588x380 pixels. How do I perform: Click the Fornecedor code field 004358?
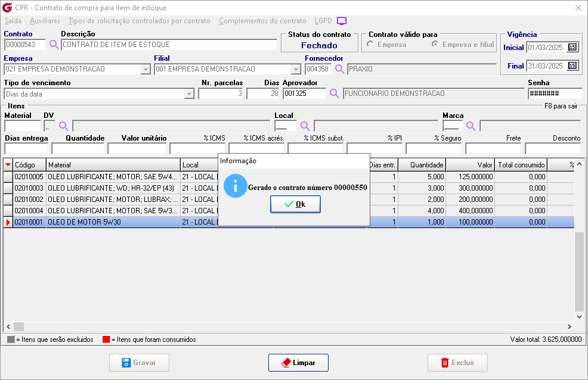pos(318,69)
